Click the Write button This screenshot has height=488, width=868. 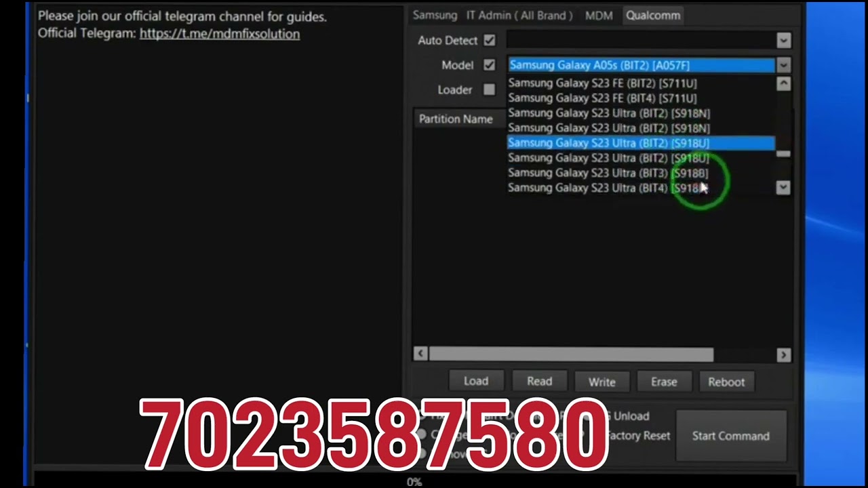(602, 382)
